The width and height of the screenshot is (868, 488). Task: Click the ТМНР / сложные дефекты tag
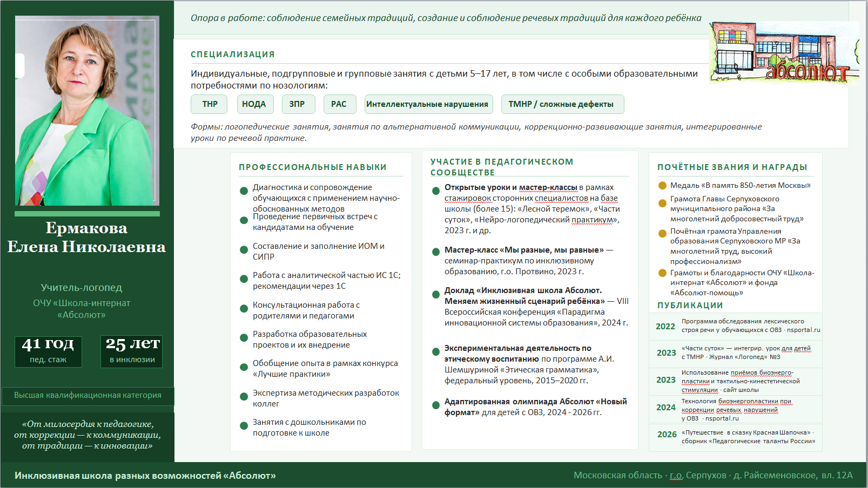point(562,104)
